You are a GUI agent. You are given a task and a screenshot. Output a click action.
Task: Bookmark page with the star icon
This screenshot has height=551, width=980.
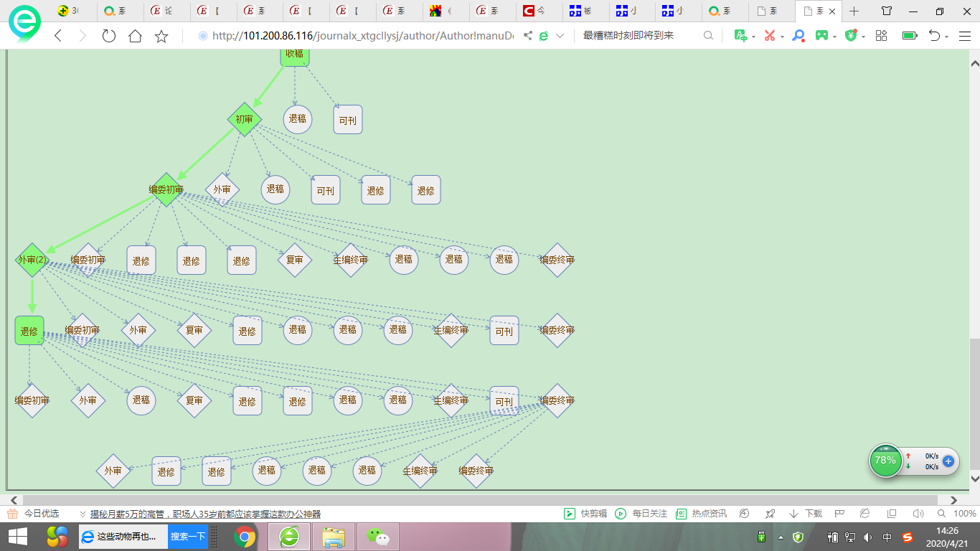[161, 36]
